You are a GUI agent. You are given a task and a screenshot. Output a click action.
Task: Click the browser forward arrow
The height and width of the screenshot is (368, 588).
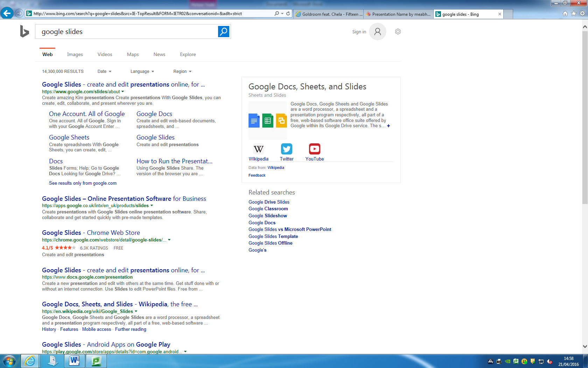(19, 13)
